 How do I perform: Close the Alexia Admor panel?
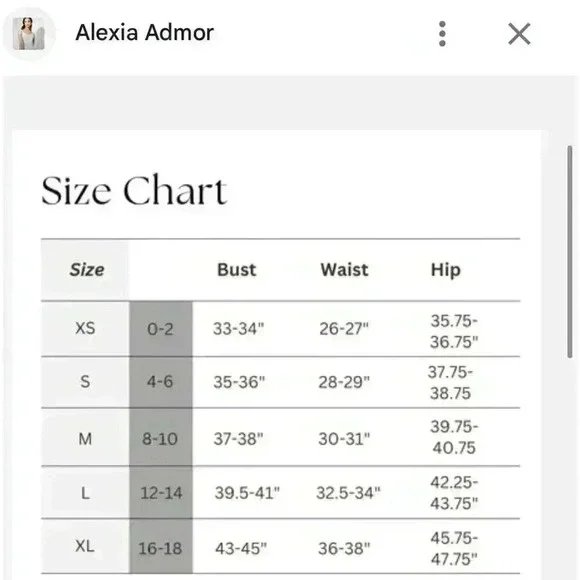[519, 34]
